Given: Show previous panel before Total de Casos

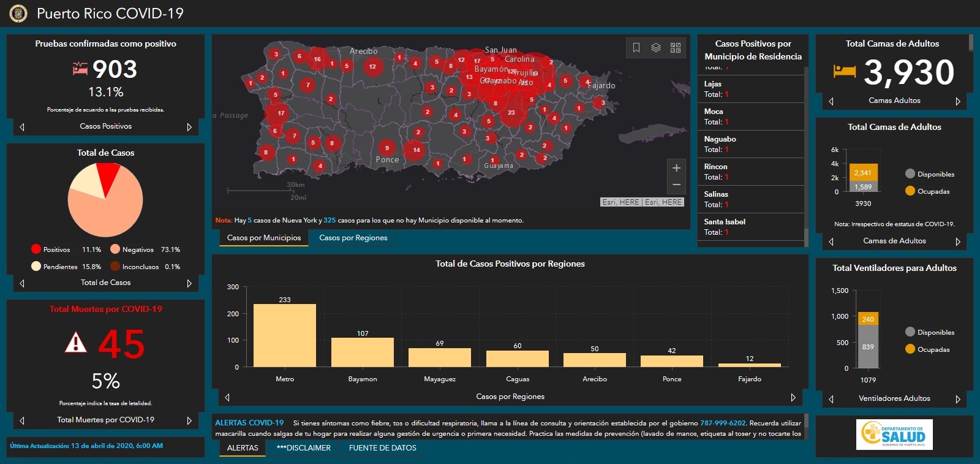Looking at the screenshot, I should point(22,283).
